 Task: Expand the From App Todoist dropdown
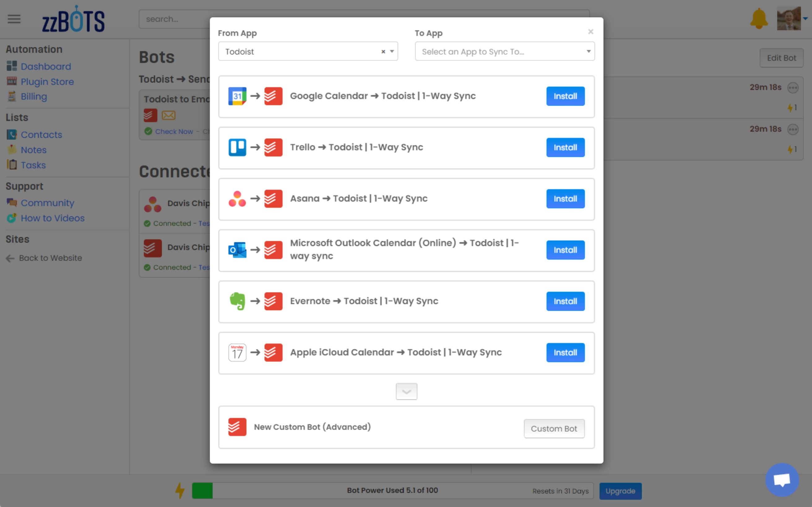click(392, 51)
